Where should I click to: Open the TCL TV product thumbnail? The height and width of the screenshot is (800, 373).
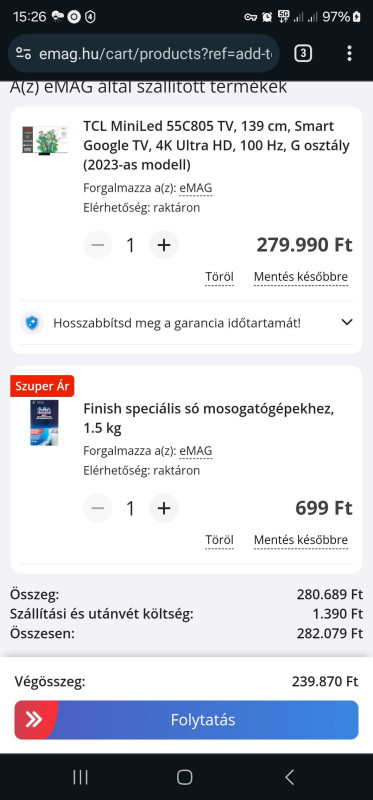coord(45,140)
